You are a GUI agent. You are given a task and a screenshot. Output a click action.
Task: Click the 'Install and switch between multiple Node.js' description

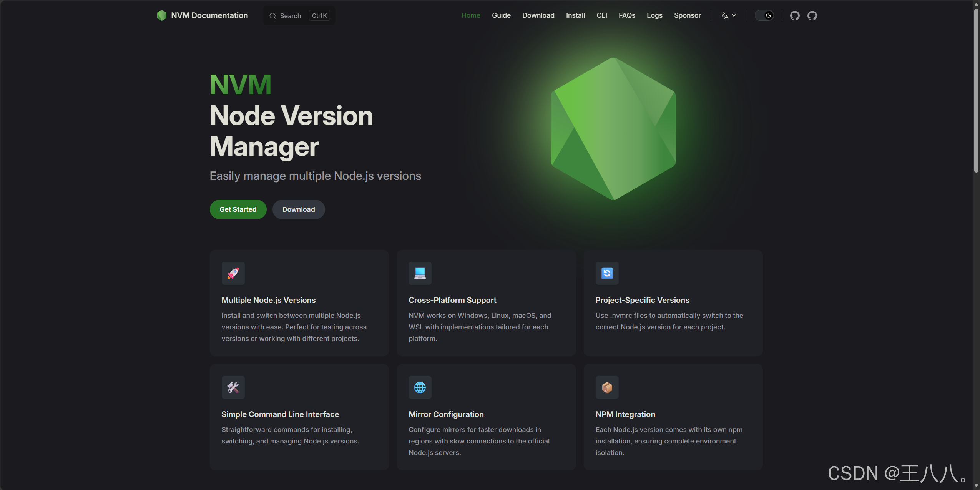(294, 327)
